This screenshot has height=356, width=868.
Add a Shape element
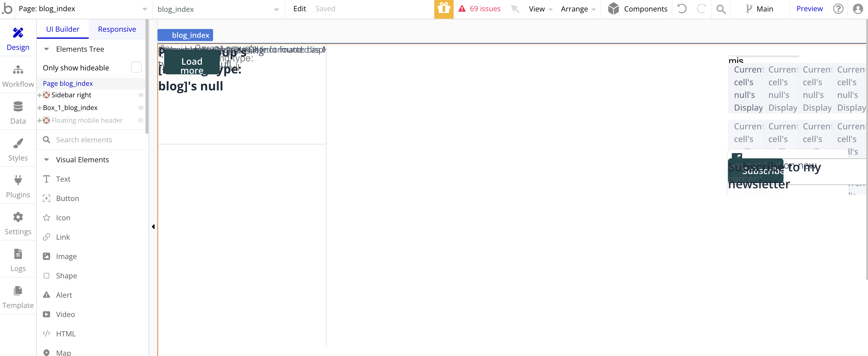[x=66, y=276]
